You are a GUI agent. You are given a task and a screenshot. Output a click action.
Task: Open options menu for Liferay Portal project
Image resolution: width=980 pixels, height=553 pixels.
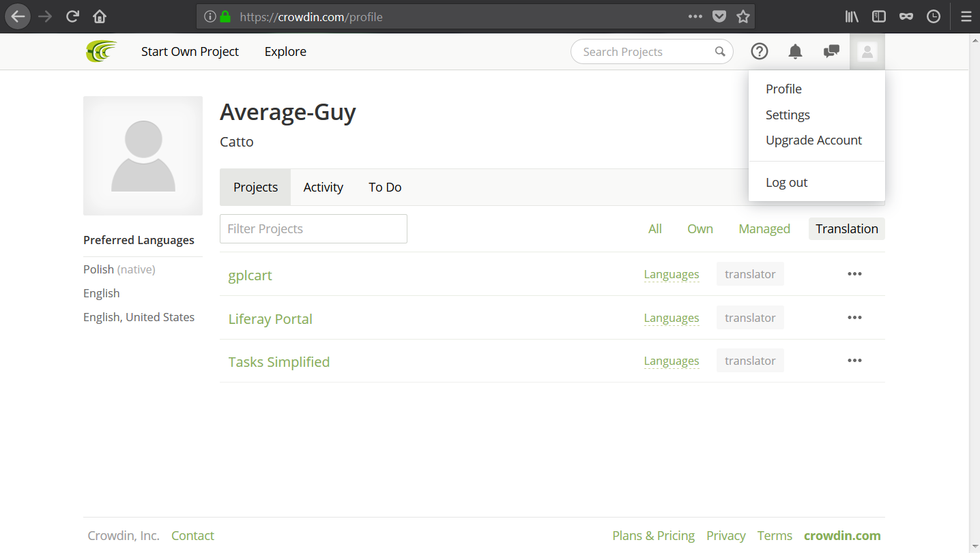(x=854, y=318)
